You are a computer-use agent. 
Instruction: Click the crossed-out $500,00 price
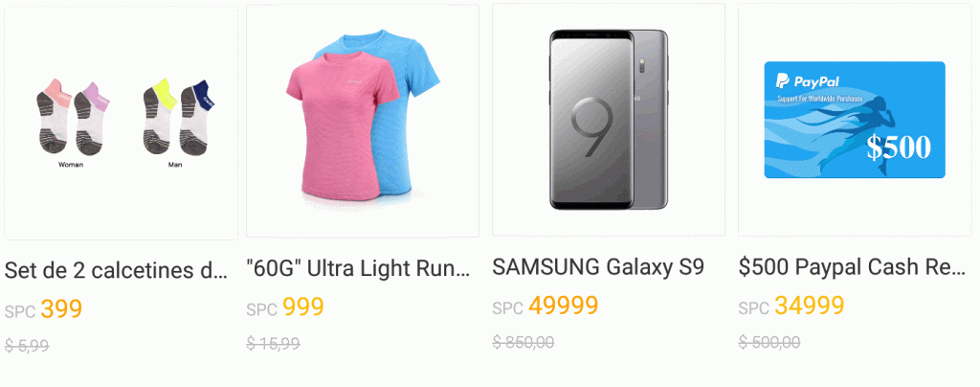pos(769,342)
